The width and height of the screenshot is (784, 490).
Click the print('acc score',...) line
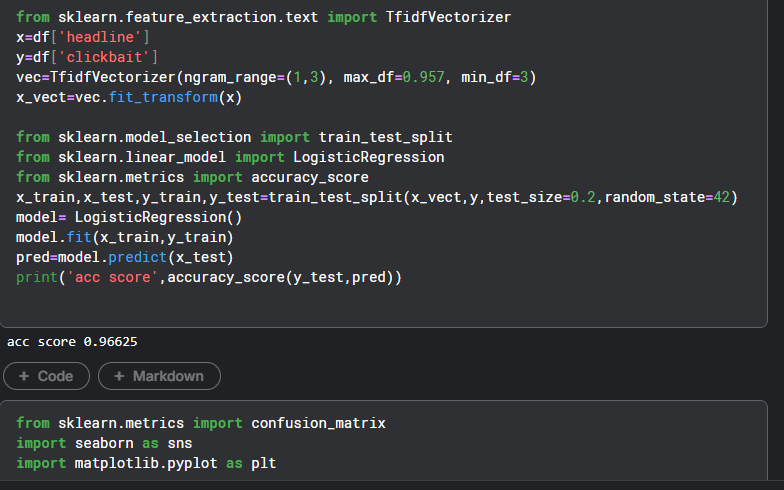(x=209, y=277)
